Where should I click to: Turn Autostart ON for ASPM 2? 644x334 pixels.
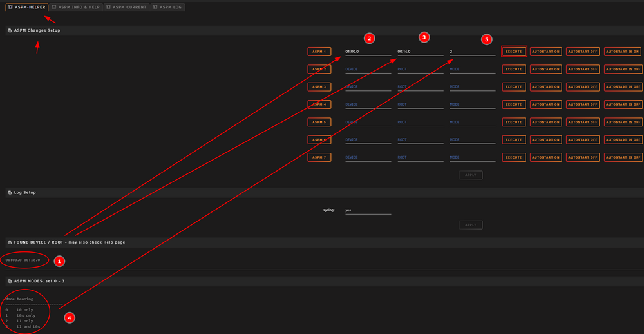(546, 69)
